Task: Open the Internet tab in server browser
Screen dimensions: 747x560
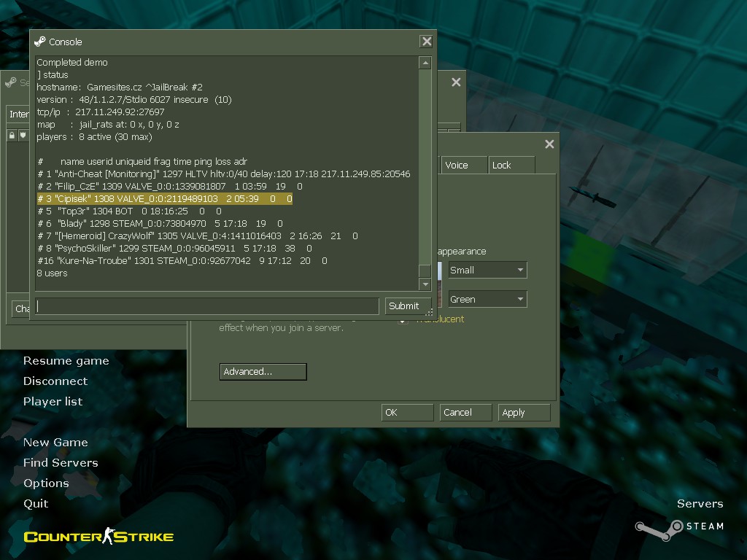Action: (18, 114)
